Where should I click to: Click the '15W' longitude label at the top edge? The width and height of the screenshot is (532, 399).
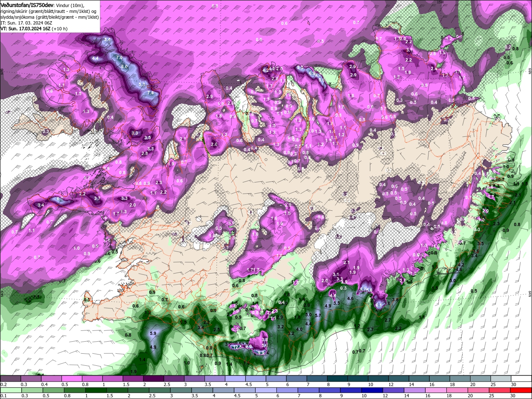(440, 2)
